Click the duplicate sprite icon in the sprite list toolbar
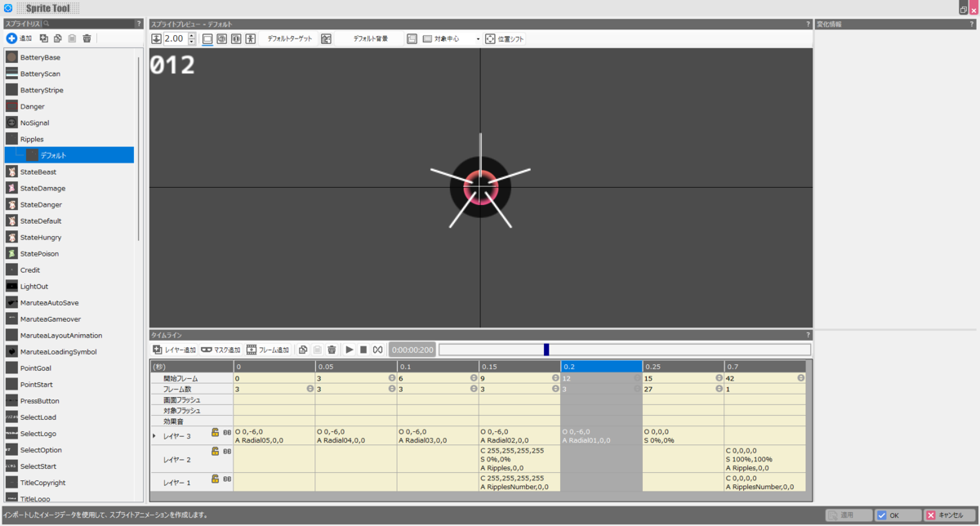 coord(58,38)
